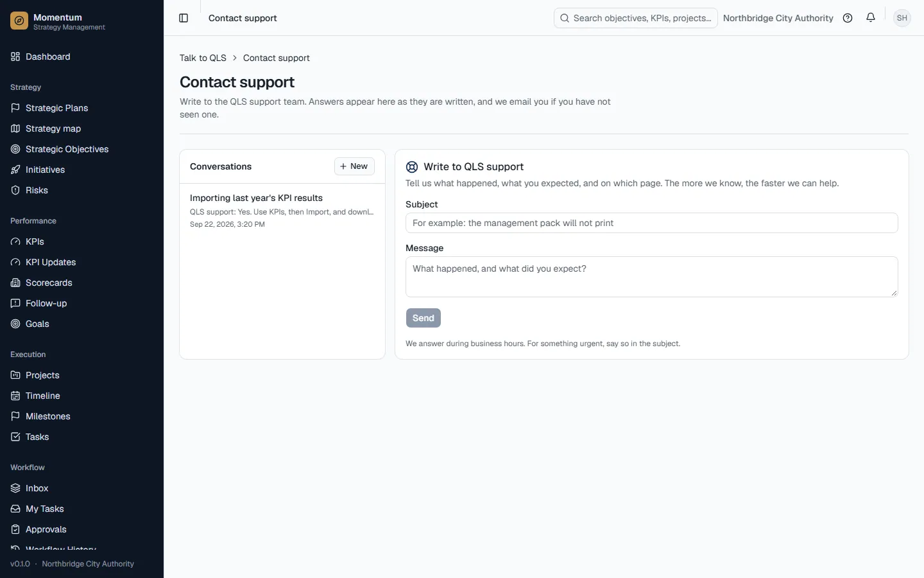Click the 'Sep 22, 2026, 3:20 PM' timestamp
Screen dimensions: 924x578
[x=227, y=224]
